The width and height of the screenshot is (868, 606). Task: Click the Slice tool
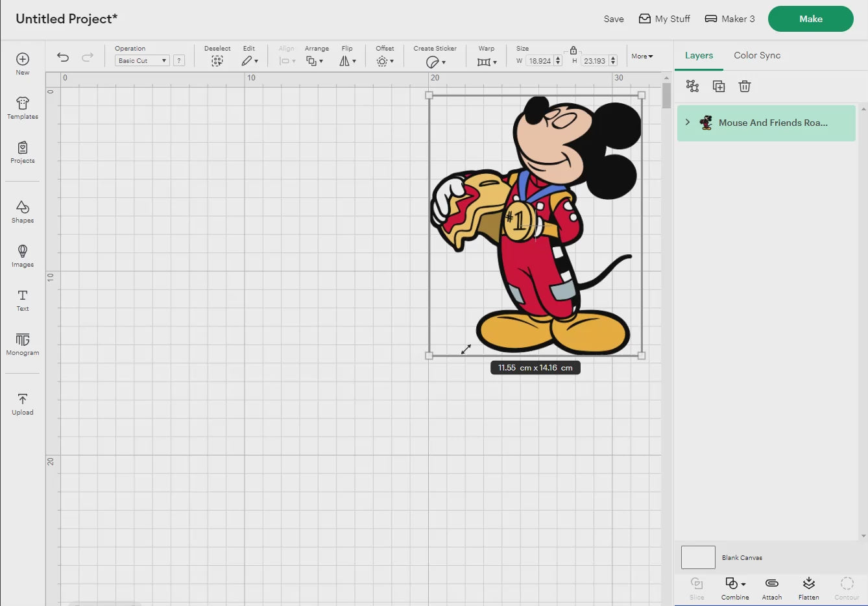coord(697,588)
